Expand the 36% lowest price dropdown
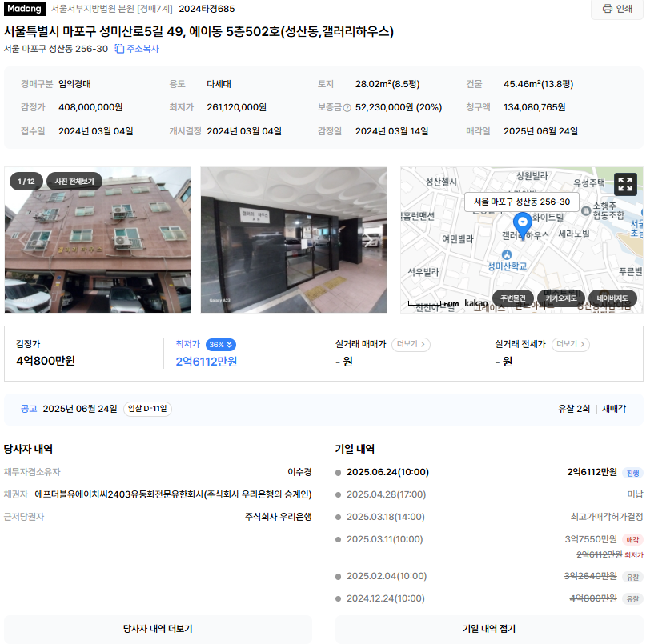Image resolution: width=646 pixels, height=644 pixels. coord(221,345)
